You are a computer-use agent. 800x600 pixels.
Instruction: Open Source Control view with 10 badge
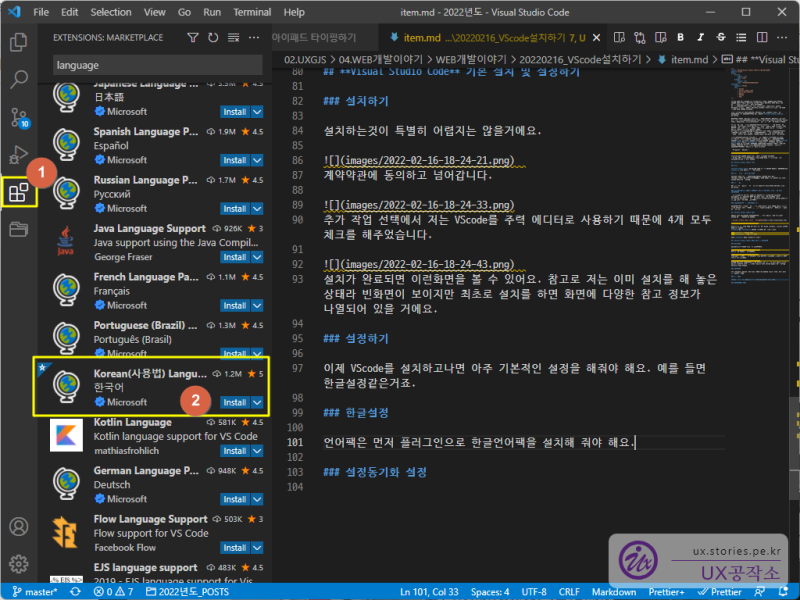click(x=19, y=117)
